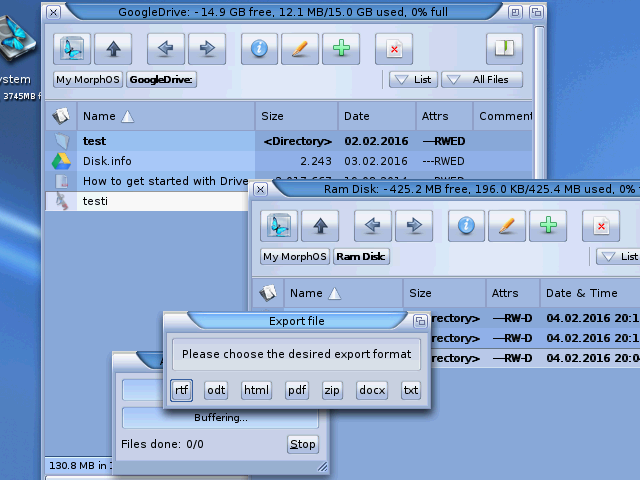Click the iconify gadget in GoogleDrive title bar
The width and height of the screenshot is (640, 480).
[x=515, y=12]
